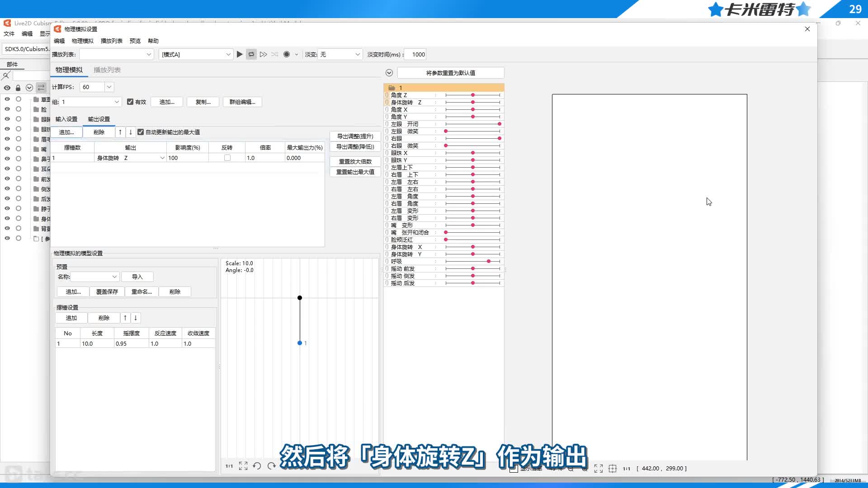Open 物理模拟 menu
868x488 pixels.
tap(83, 41)
